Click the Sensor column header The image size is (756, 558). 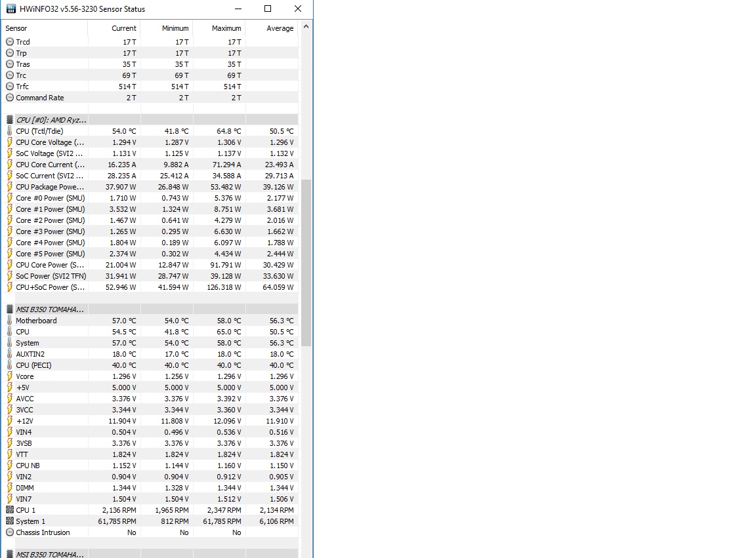click(45, 28)
